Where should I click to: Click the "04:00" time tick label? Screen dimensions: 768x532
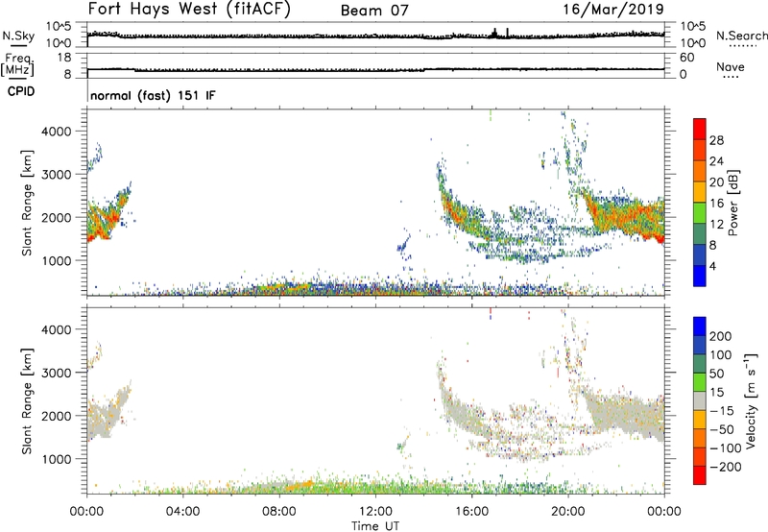tap(182, 512)
